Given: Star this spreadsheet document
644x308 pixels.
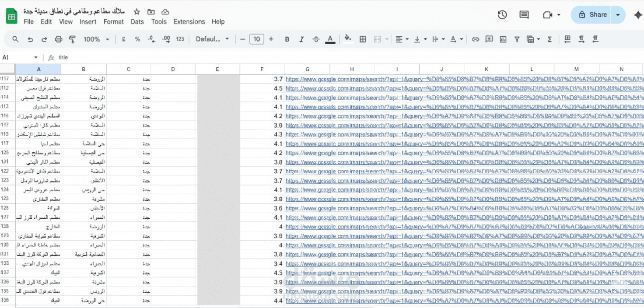Looking at the screenshot, I should pos(137,12).
